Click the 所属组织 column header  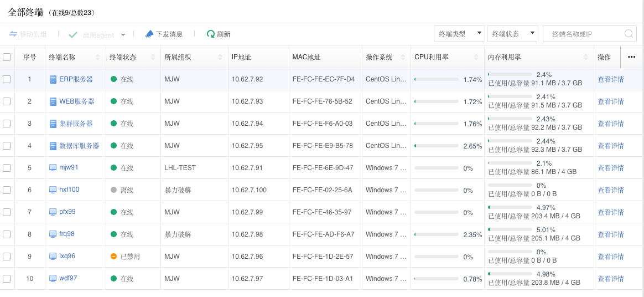(178, 57)
